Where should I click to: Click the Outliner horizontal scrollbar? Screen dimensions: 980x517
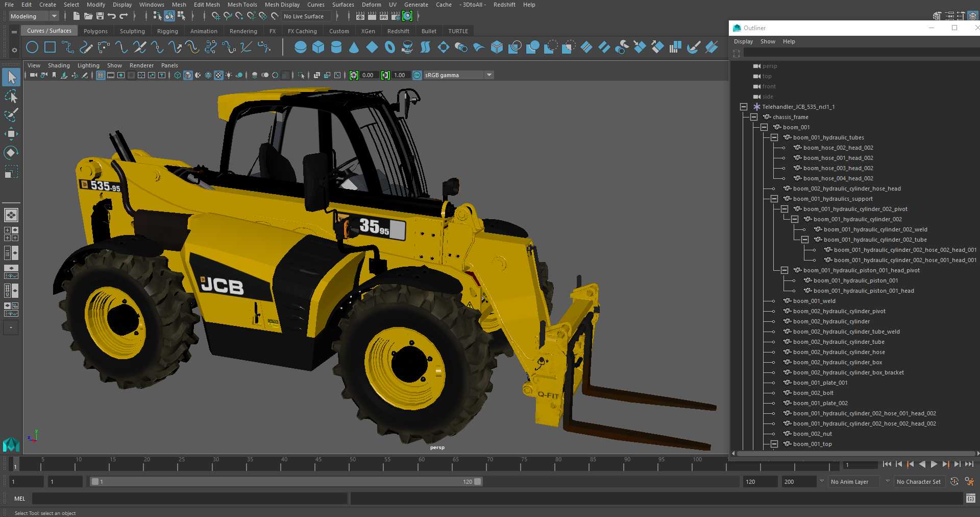855,453
